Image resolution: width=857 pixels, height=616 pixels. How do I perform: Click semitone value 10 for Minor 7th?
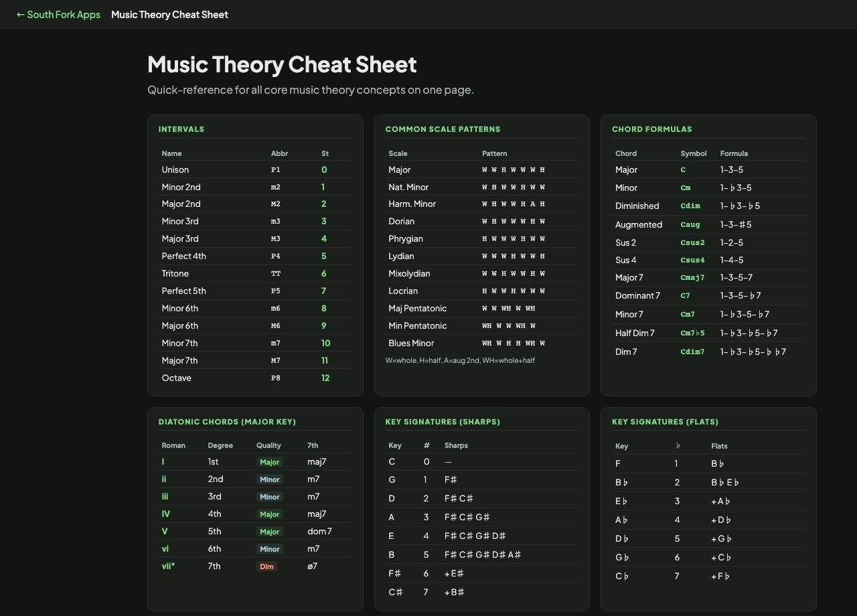click(x=325, y=343)
